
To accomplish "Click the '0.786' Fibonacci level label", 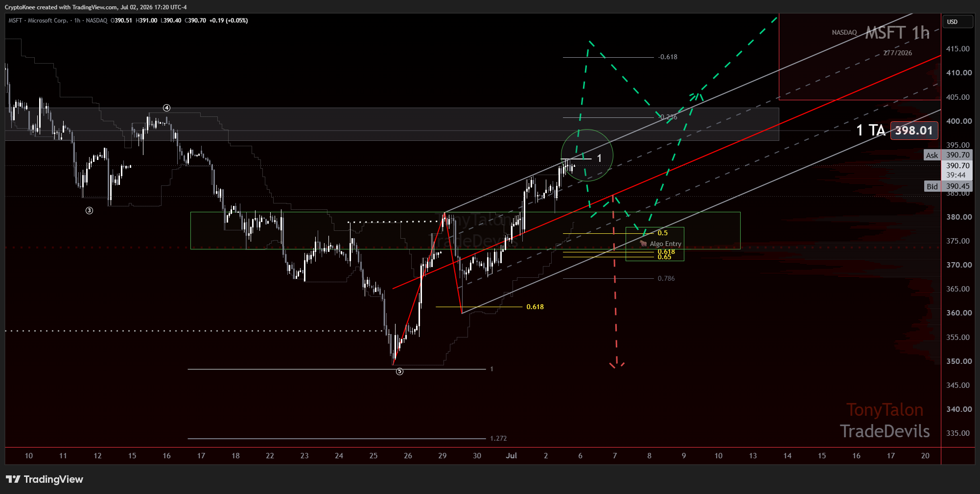I will [666, 278].
